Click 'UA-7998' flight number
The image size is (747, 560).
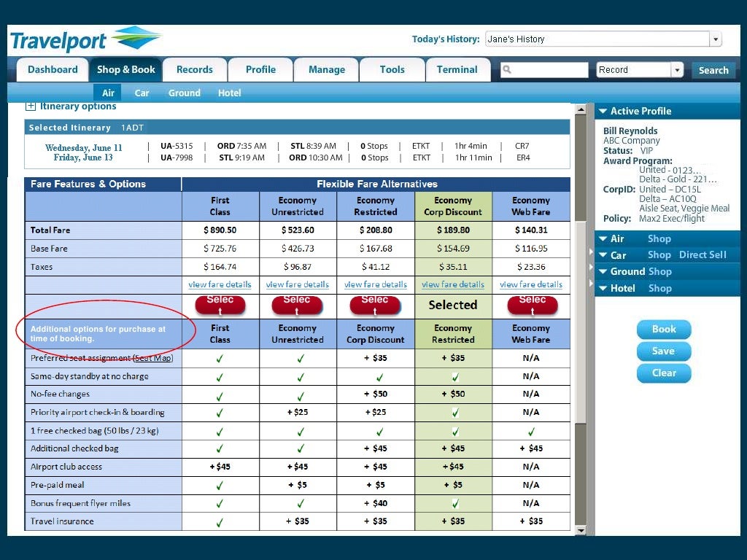pyautogui.click(x=177, y=157)
